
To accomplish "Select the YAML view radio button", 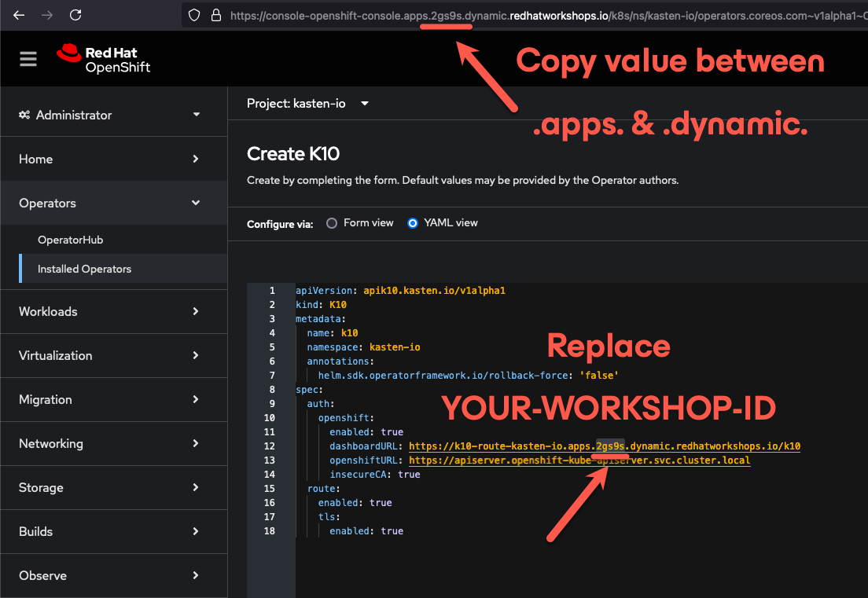I will point(413,223).
